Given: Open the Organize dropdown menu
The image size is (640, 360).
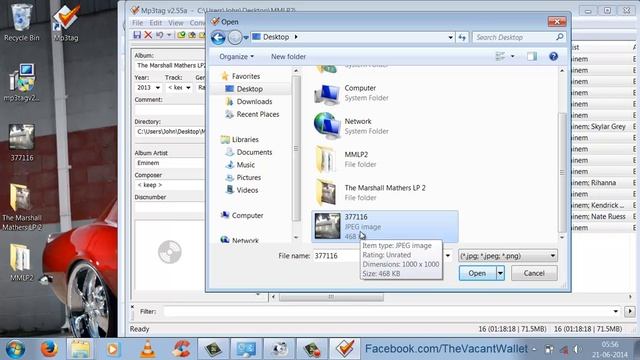Looking at the screenshot, I should (236, 56).
